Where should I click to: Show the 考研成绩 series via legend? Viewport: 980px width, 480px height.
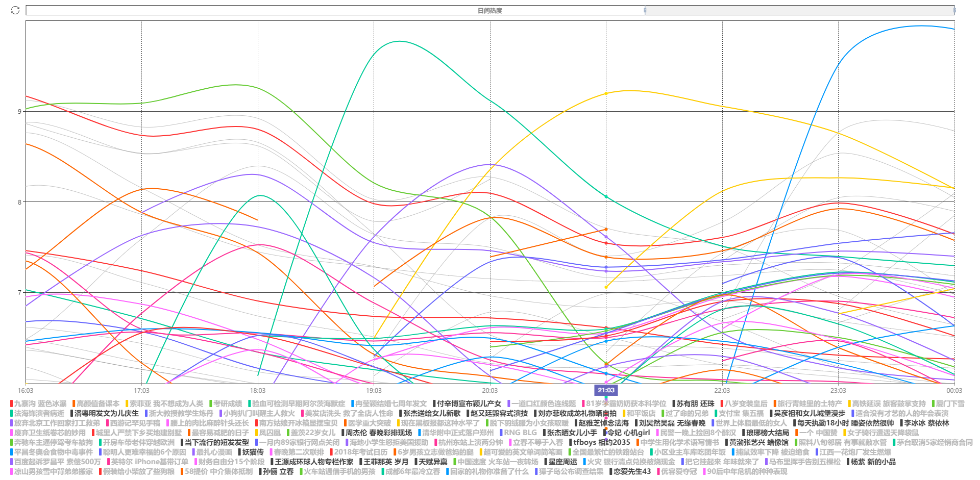[226, 403]
